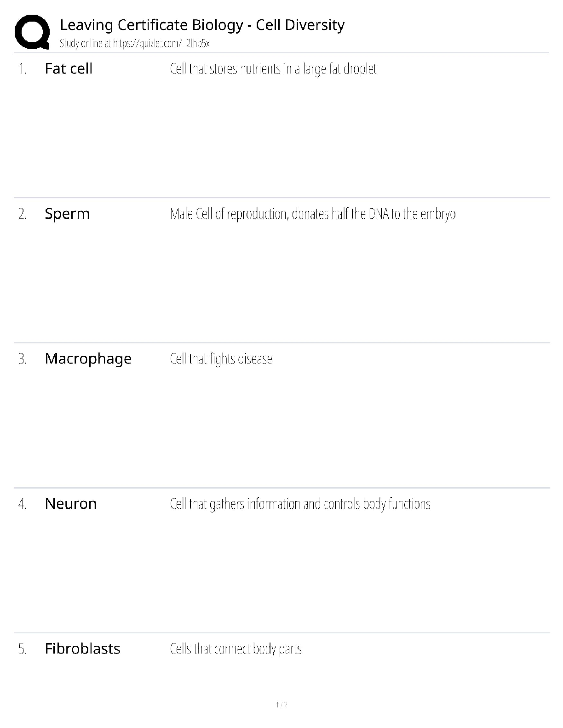
Task: Click the Sperm definition about DNA
Action: click(313, 214)
